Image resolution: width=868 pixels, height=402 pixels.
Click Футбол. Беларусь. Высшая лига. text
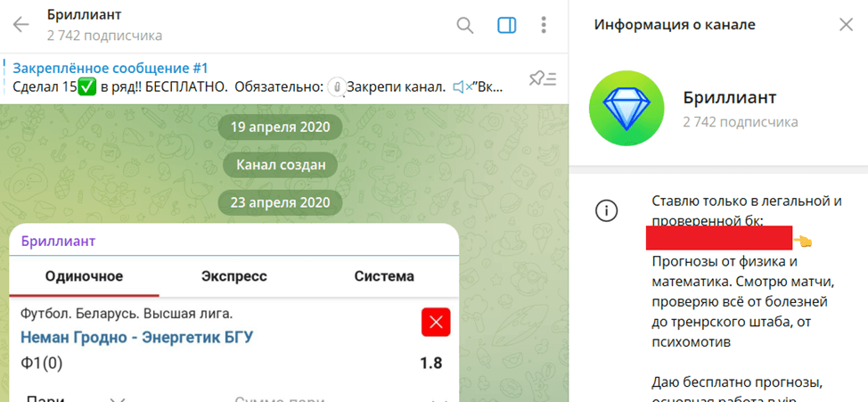[x=127, y=314]
